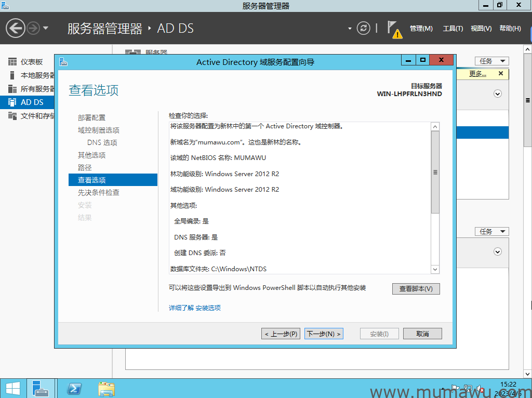
Task: Open the 详细了解 安装选项 link
Action: (x=195, y=308)
